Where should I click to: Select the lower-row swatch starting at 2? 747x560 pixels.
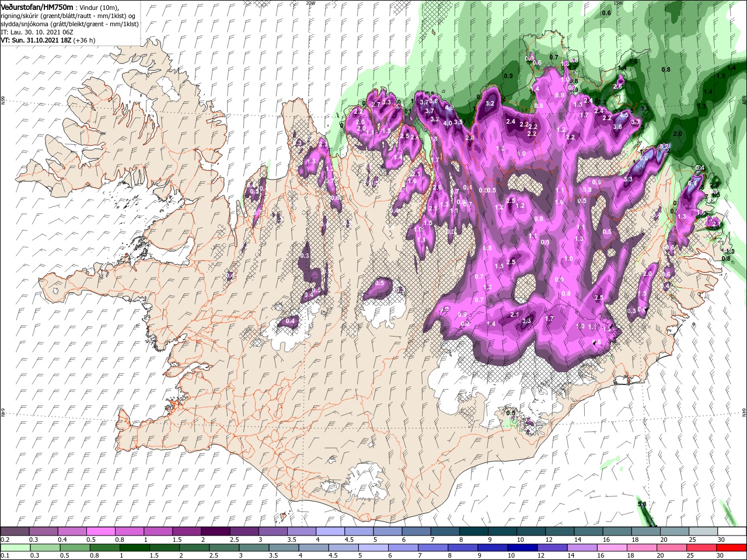point(194,547)
